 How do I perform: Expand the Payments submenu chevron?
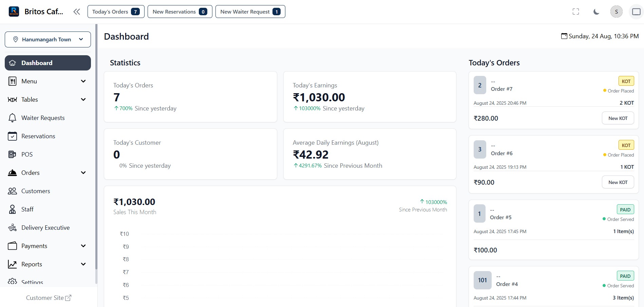(83, 246)
